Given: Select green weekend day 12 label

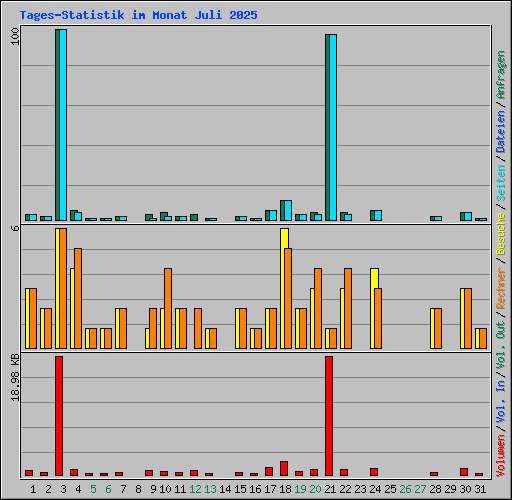Looking at the screenshot, I should click(195, 489).
